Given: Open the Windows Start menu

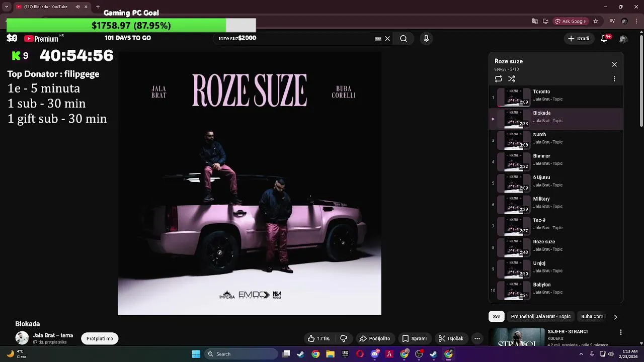Looking at the screenshot, I should point(196,354).
